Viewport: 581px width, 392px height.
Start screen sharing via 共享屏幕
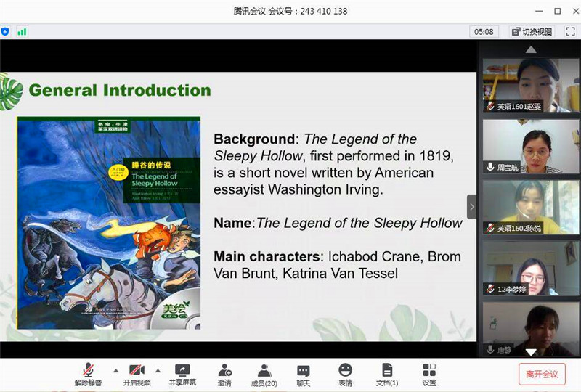182,374
